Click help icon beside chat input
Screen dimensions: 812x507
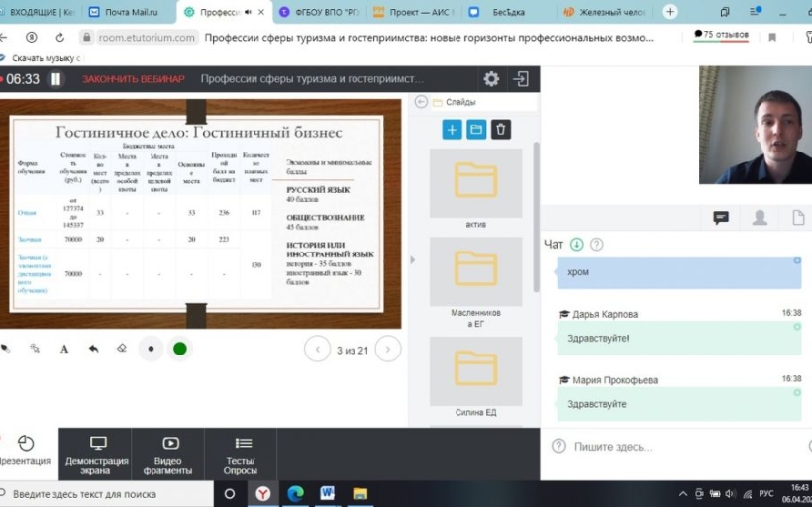tap(558, 446)
